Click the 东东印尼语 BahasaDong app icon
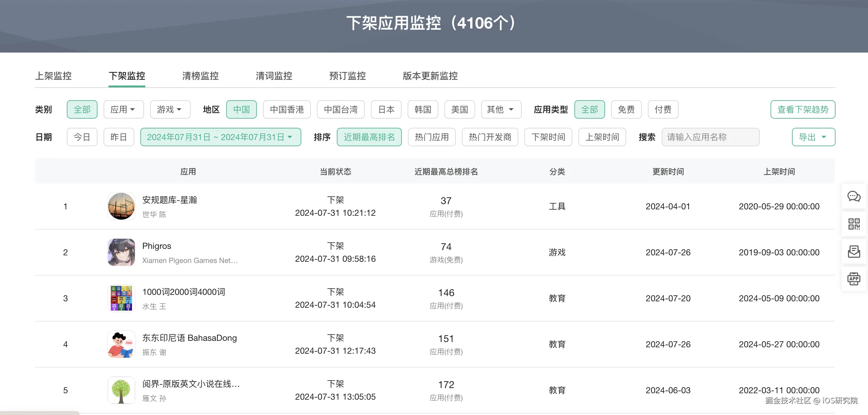This screenshot has height=415, width=868. tap(121, 344)
